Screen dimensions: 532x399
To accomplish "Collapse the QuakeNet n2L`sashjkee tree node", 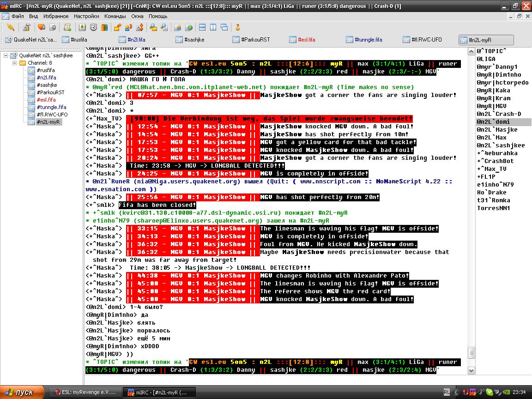I will [x=6, y=56].
